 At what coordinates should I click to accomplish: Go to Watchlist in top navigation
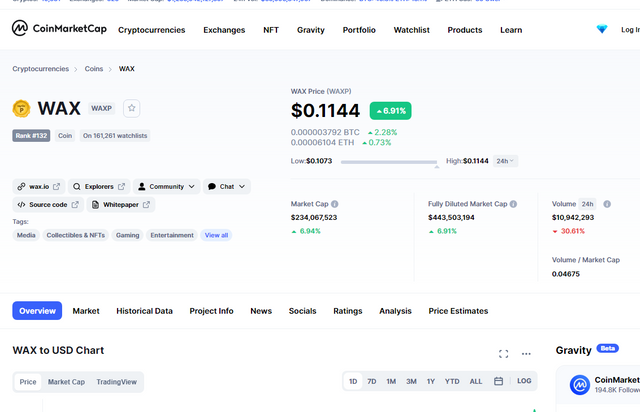pos(411,30)
